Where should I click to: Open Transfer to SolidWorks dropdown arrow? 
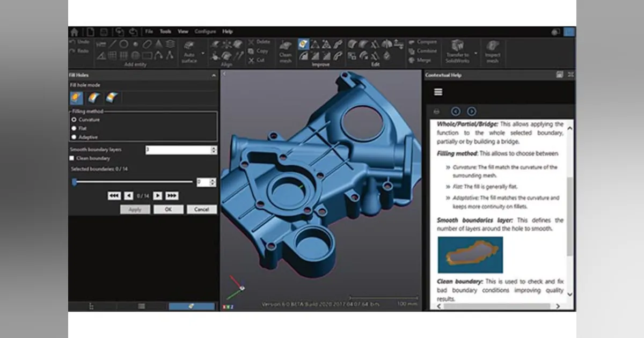click(474, 53)
